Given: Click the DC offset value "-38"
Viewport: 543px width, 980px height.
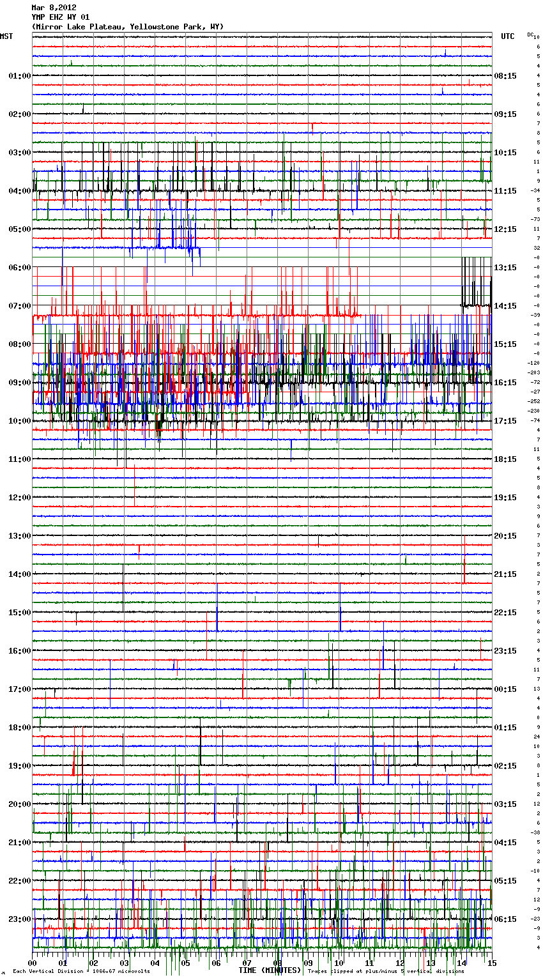Looking at the screenshot, I should click(x=535, y=832).
